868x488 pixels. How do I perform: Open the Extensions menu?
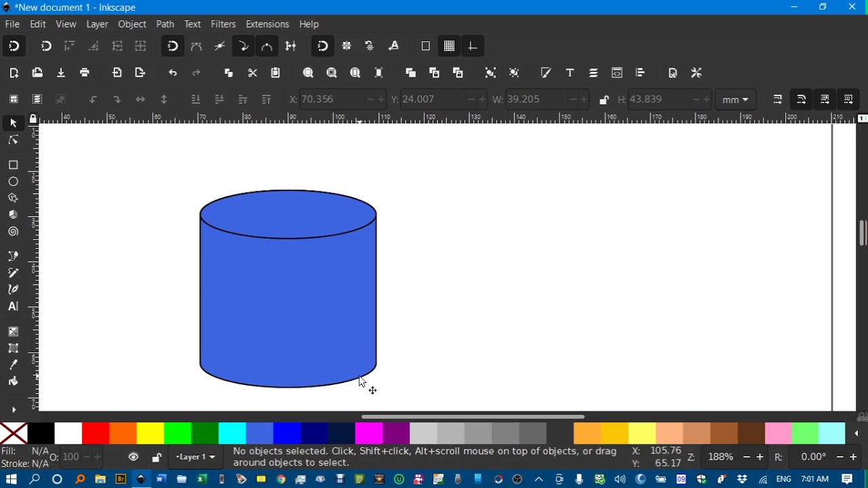click(x=267, y=24)
